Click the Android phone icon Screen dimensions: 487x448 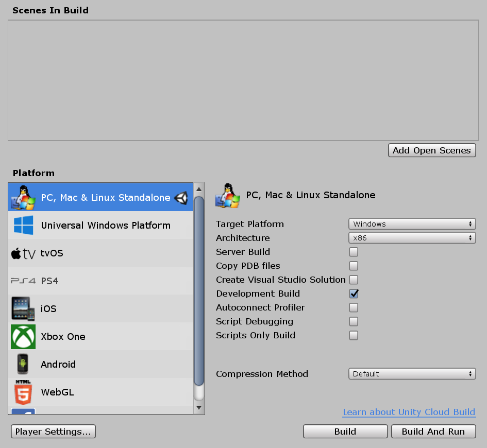(x=23, y=364)
